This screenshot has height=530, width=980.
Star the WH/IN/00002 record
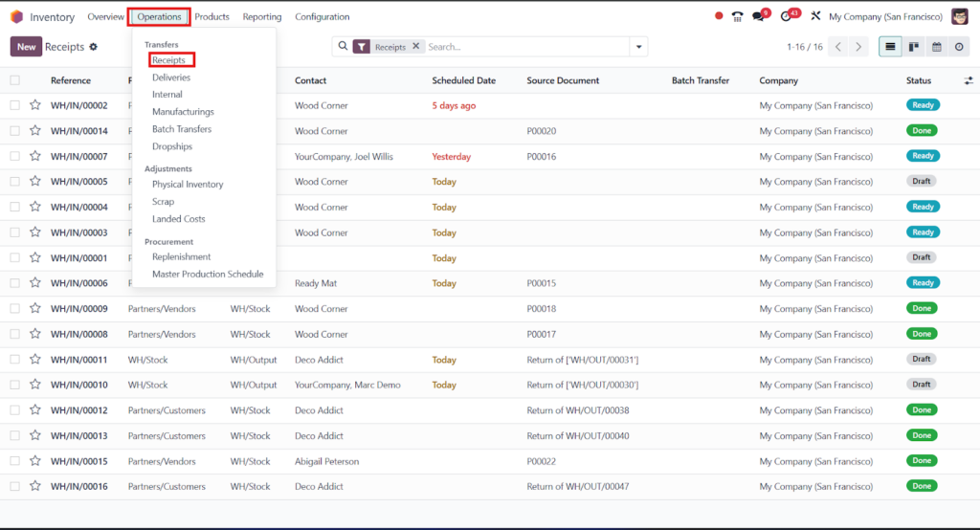pos(35,105)
